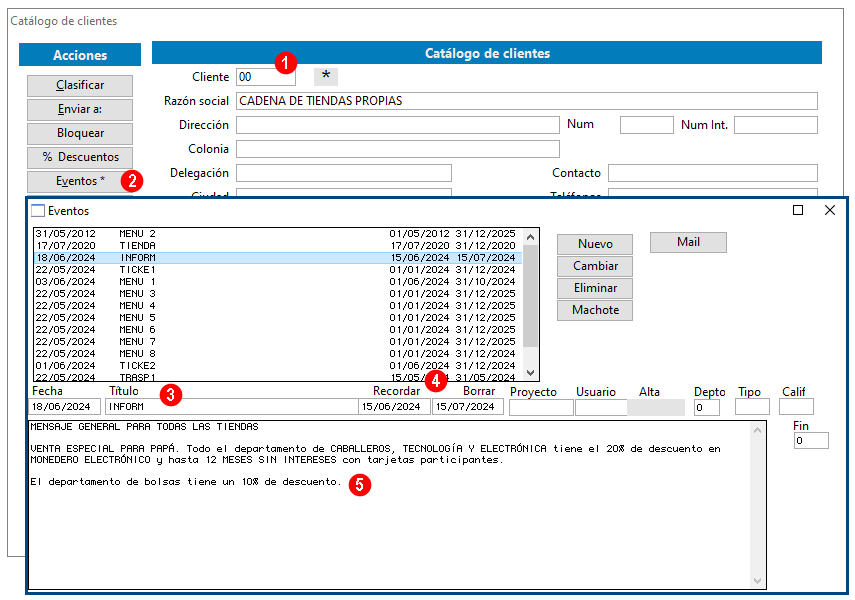Click the message area scroll down arrow
855x600 pixels.
click(x=757, y=581)
